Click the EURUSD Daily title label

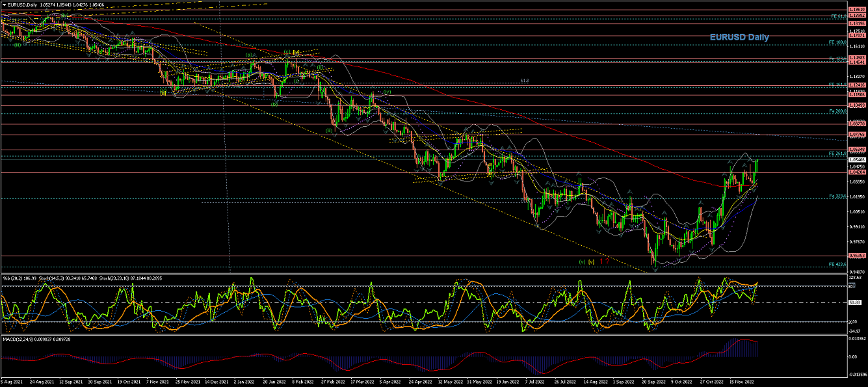click(x=739, y=38)
